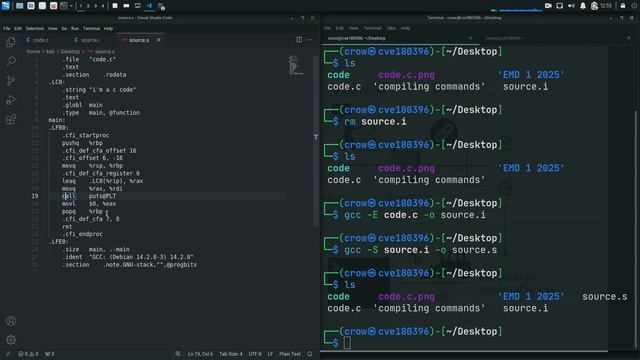Screen dimensions: 640x360
Task: Open problems errors and warnings indicator
Action: tap(28, 354)
